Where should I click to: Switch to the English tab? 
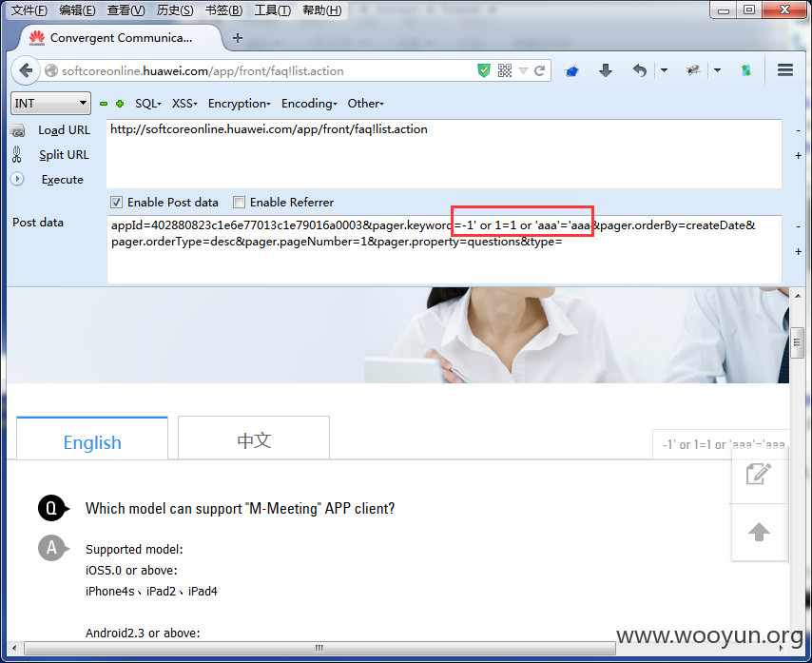92,439
